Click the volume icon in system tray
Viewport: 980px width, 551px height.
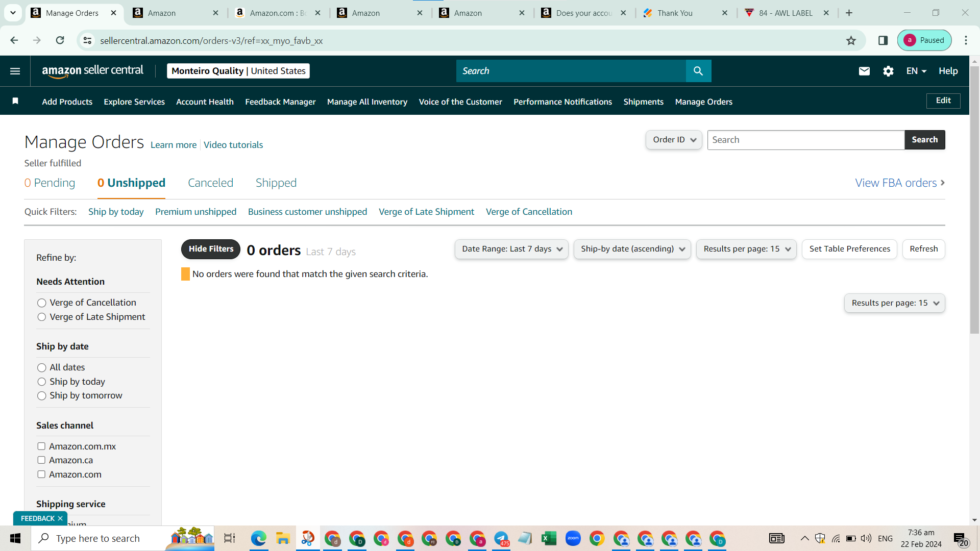[866, 538]
